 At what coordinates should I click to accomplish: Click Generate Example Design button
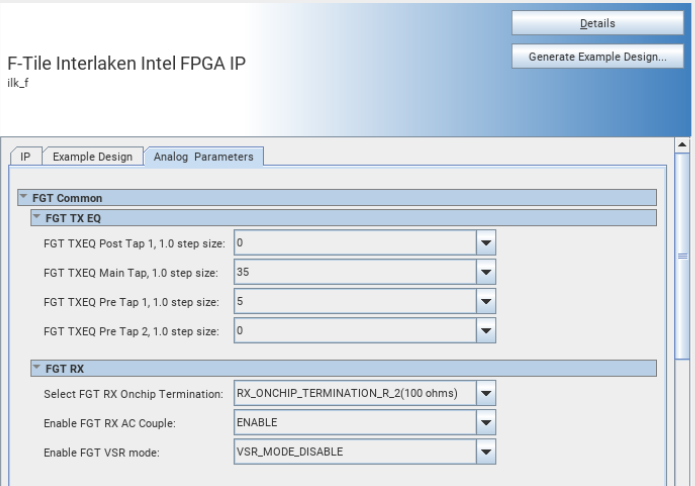click(x=597, y=56)
